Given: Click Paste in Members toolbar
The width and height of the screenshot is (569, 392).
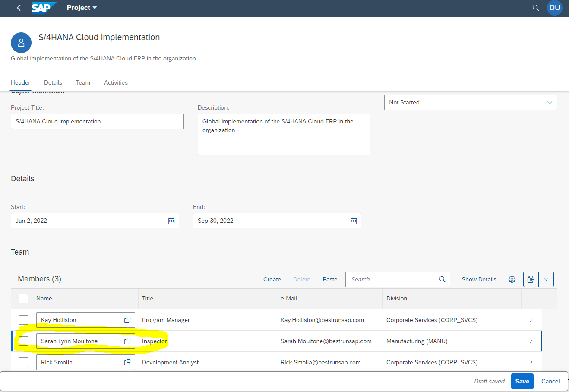Looking at the screenshot, I should click(330, 279).
